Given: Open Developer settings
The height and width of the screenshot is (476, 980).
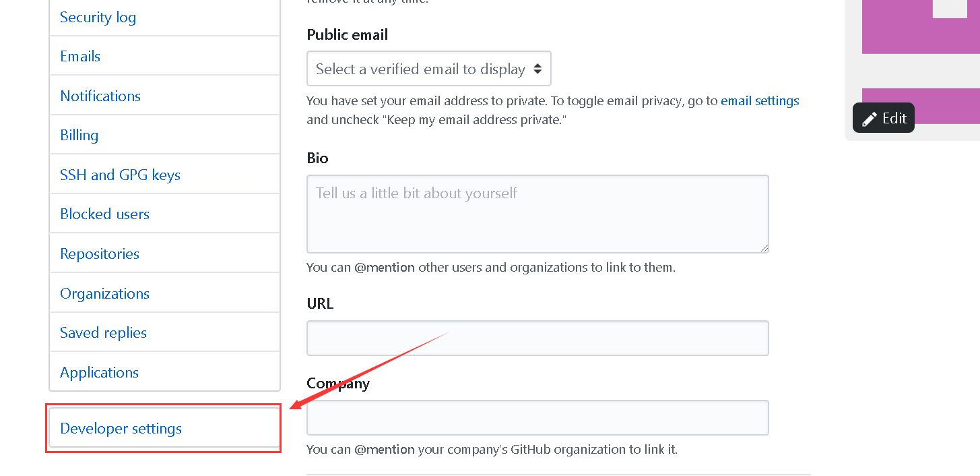Looking at the screenshot, I should tap(164, 428).
